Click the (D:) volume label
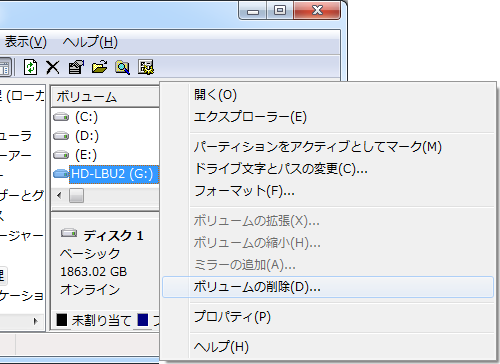Image resolution: width=500 pixels, height=364 pixels. [87, 136]
